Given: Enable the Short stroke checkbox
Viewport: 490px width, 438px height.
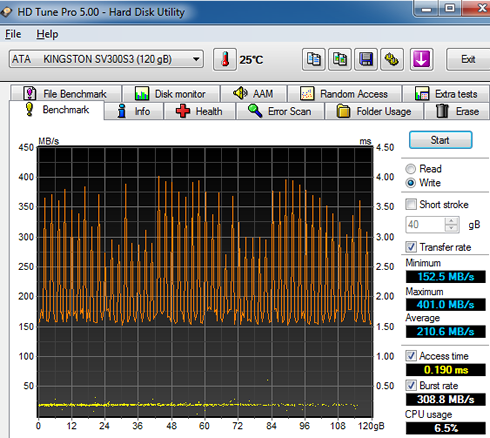Looking at the screenshot, I should [x=411, y=204].
